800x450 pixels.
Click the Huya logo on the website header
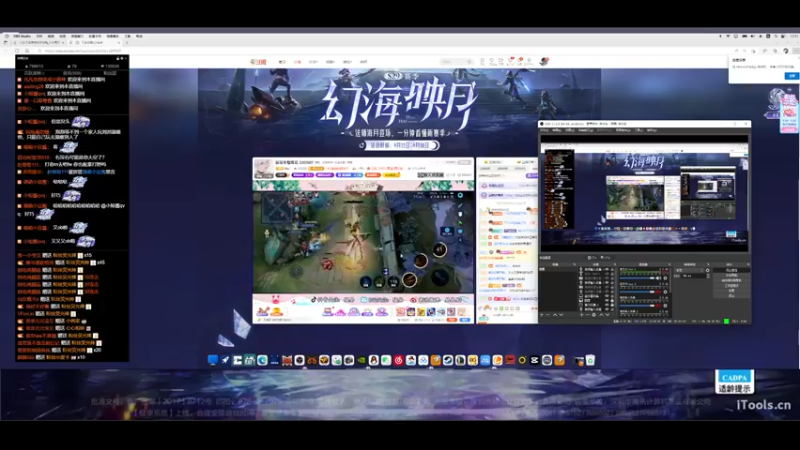(258, 62)
